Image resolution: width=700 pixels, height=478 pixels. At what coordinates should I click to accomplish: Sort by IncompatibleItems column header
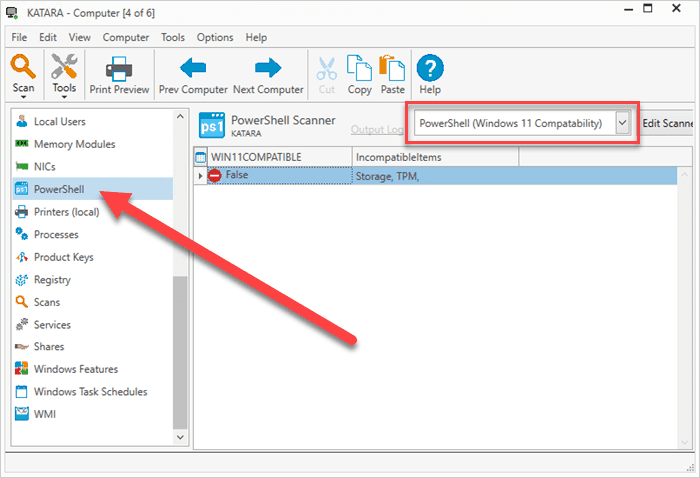click(x=435, y=157)
